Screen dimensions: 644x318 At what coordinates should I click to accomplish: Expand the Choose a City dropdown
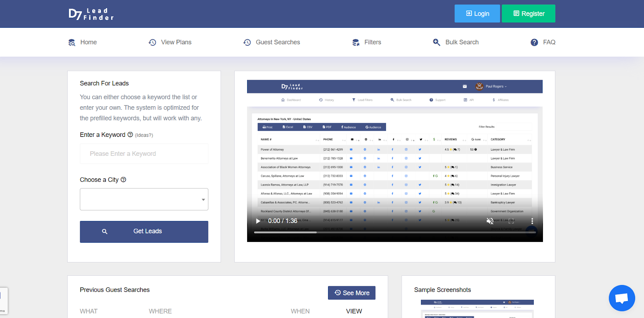[144, 199]
